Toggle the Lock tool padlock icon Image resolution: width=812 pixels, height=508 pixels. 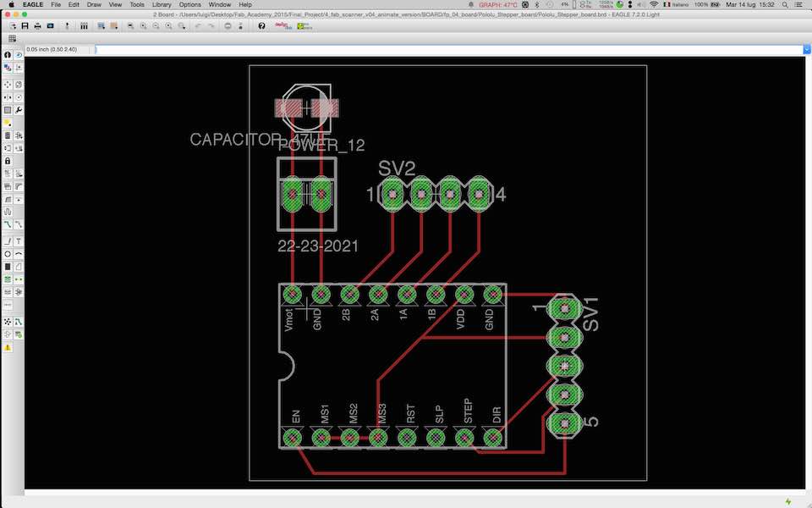8,161
